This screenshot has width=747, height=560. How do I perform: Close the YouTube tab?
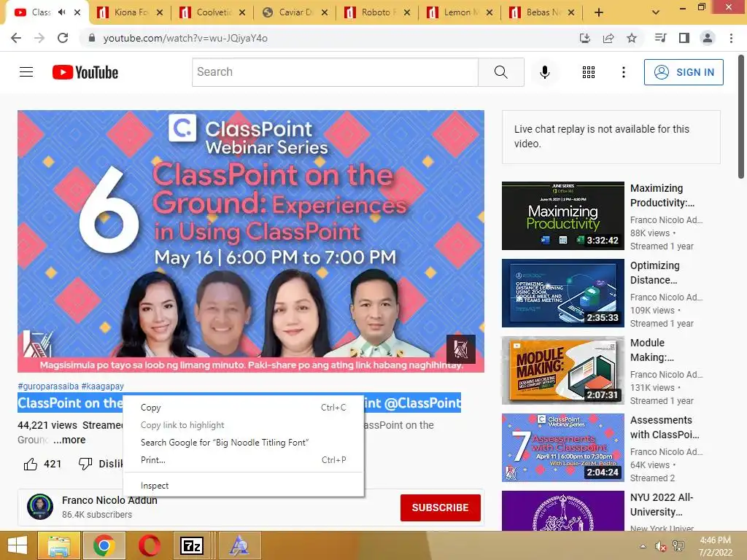tap(77, 12)
